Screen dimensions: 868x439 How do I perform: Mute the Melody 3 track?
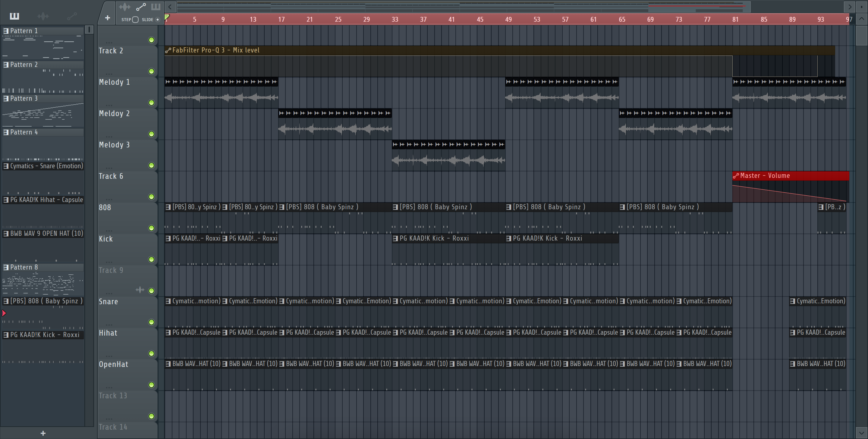pos(151,165)
